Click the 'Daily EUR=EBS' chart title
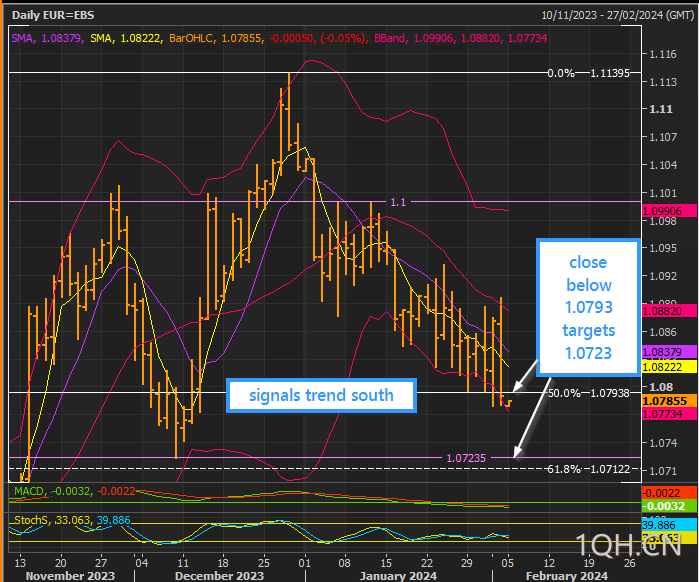This screenshot has height=582, width=699. point(53,15)
